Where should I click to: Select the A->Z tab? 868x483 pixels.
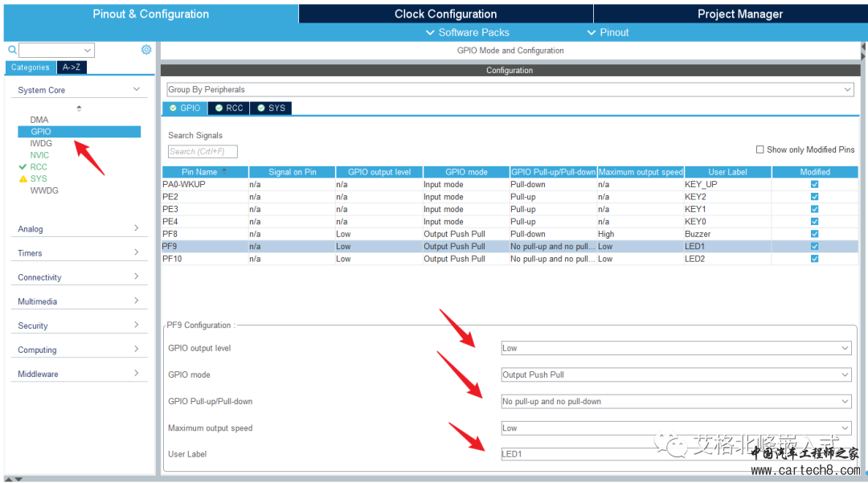pyautogui.click(x=72, y=67)
